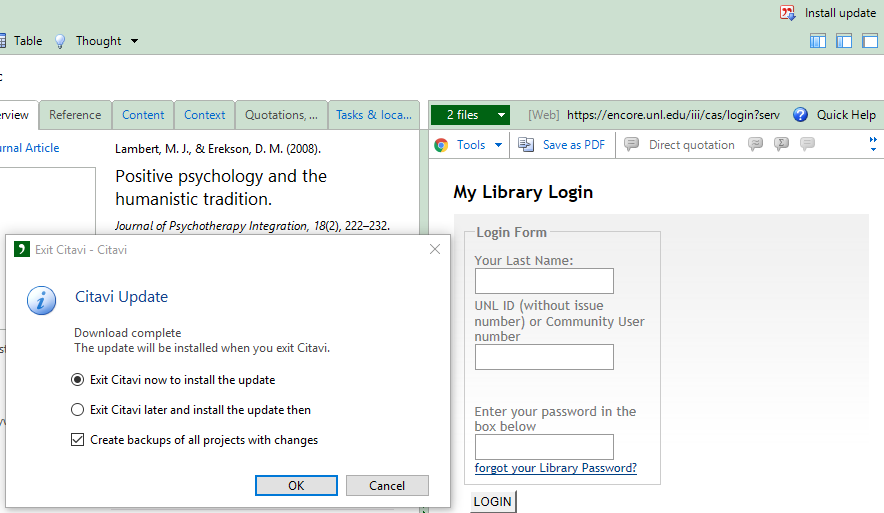This screenshot has width=884, height=513.
Task: Click forgot your Library Password link
Action: 555,468
